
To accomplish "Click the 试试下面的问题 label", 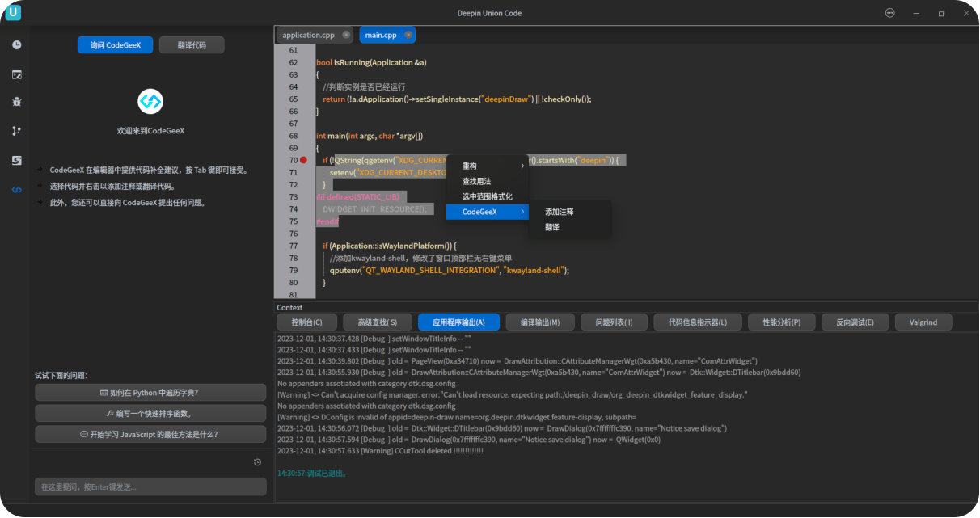I will pos(61,376).
